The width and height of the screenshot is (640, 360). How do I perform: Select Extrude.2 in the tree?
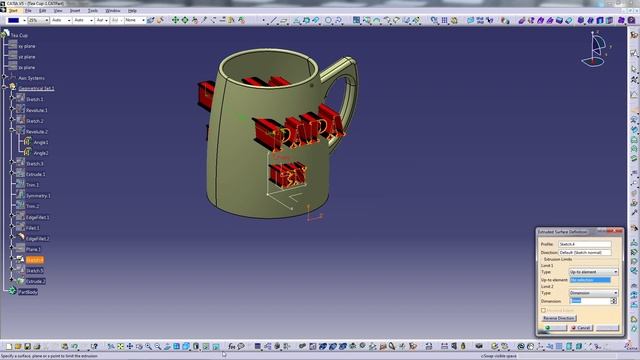36,281
